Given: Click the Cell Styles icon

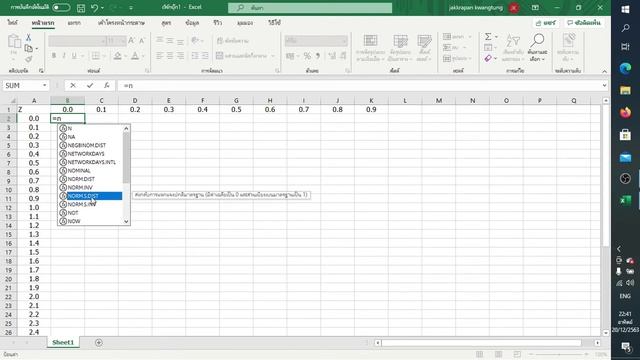Looking at the screenshot, I should click(424, 48).
